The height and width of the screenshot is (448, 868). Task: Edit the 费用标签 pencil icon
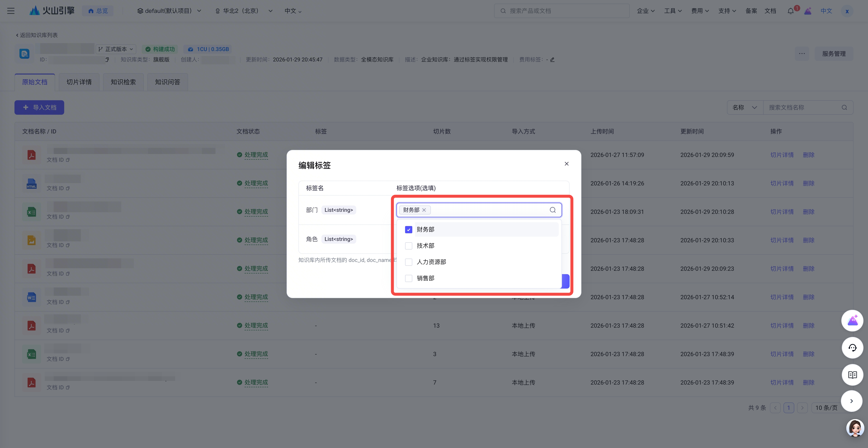point(552,60)
